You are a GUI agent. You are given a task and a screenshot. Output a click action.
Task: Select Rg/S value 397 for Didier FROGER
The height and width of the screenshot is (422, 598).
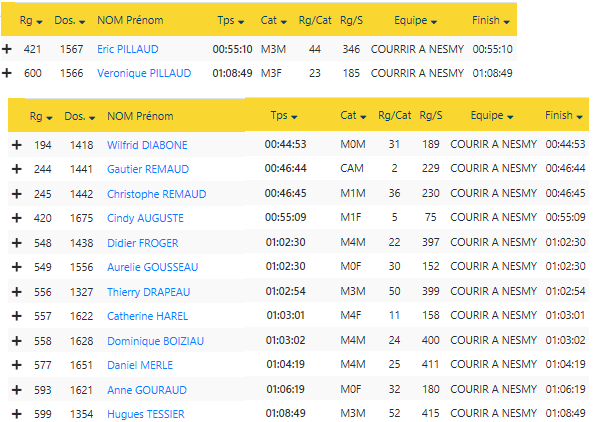[431, 242]
